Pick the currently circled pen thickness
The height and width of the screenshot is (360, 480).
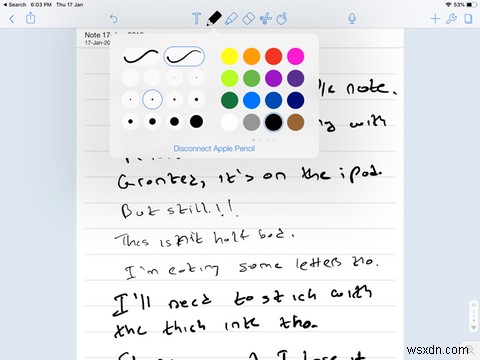152,99
